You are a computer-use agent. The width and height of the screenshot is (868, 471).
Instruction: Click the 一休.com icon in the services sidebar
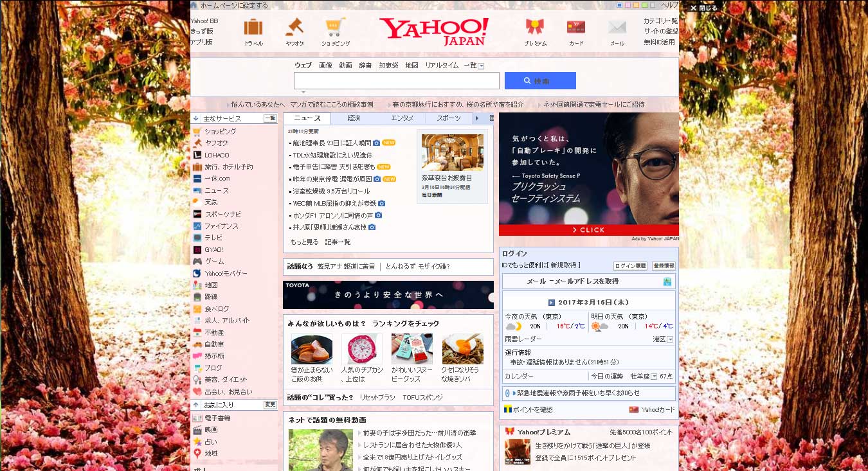click(197, 179)
